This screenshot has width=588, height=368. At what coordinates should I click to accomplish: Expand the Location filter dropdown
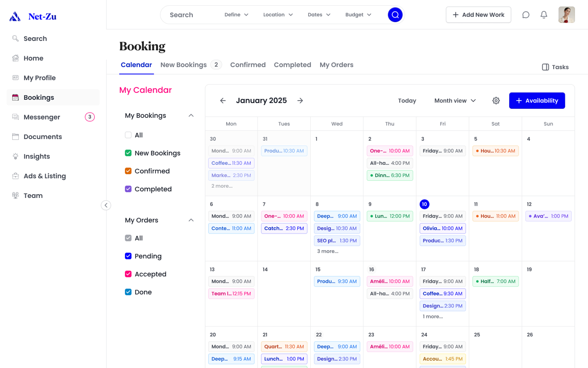click(x=278, y=15)
